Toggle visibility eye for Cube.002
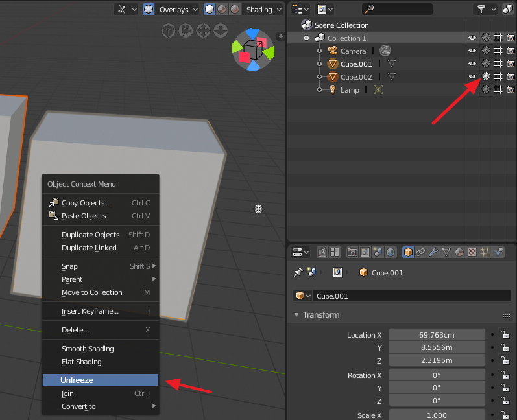 pos(472,76)
